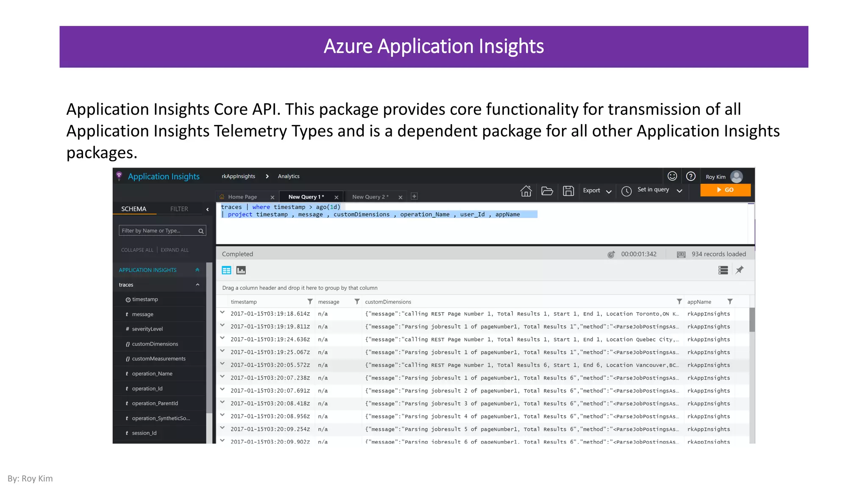This screenshot has width=868, height=488.
Task: Open saved queries folder icon
Action: pyautogui.click(x=547, y=191)
